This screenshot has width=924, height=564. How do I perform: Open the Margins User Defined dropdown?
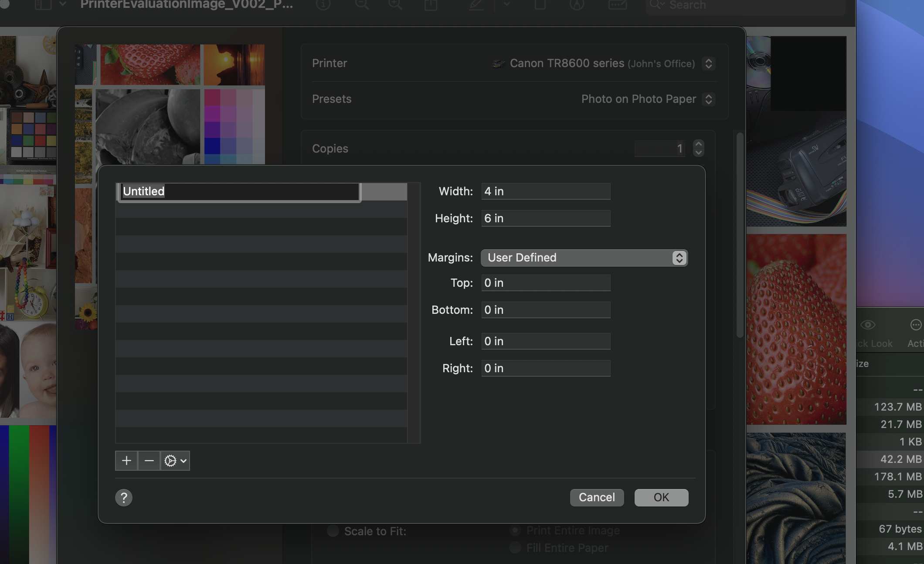[x=584, y=258]
